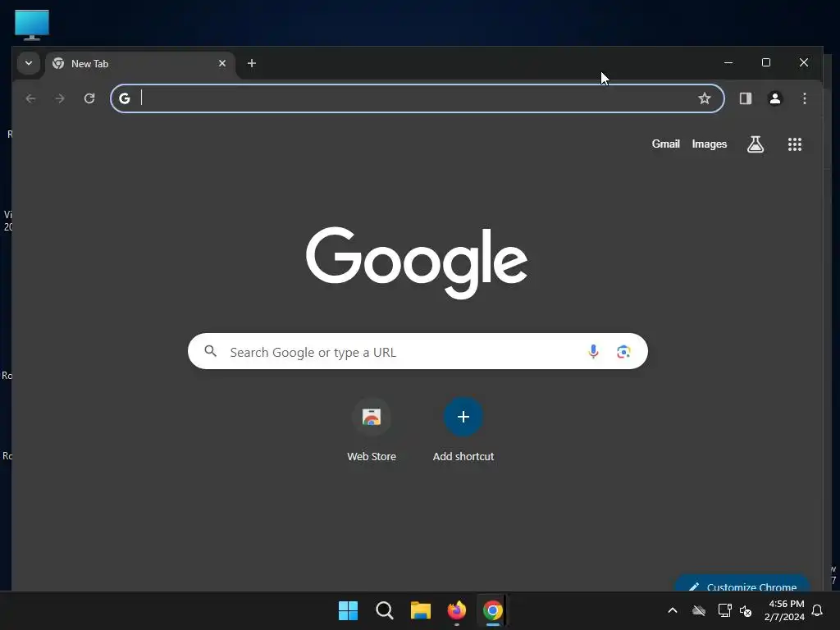Viewport: 840px width, 630px height.
Task: Focus the browser address bar
Action: [x=417, y=98]
